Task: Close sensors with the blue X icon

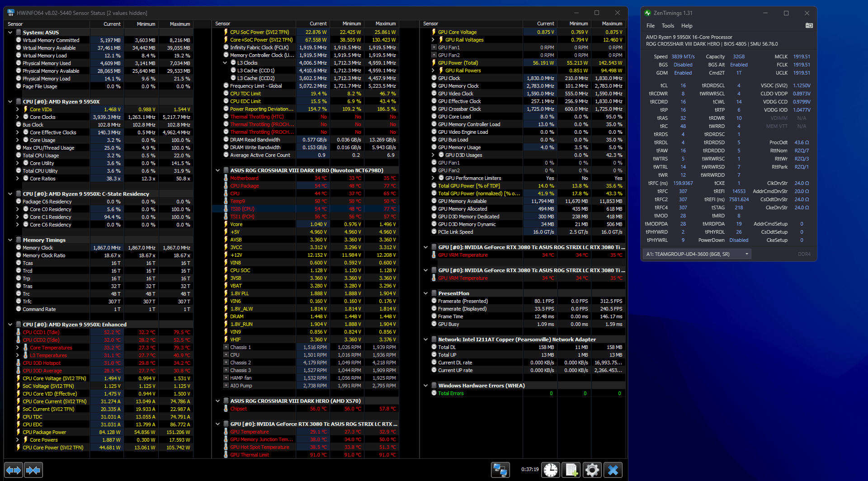Action: click(x=613, y=470)
